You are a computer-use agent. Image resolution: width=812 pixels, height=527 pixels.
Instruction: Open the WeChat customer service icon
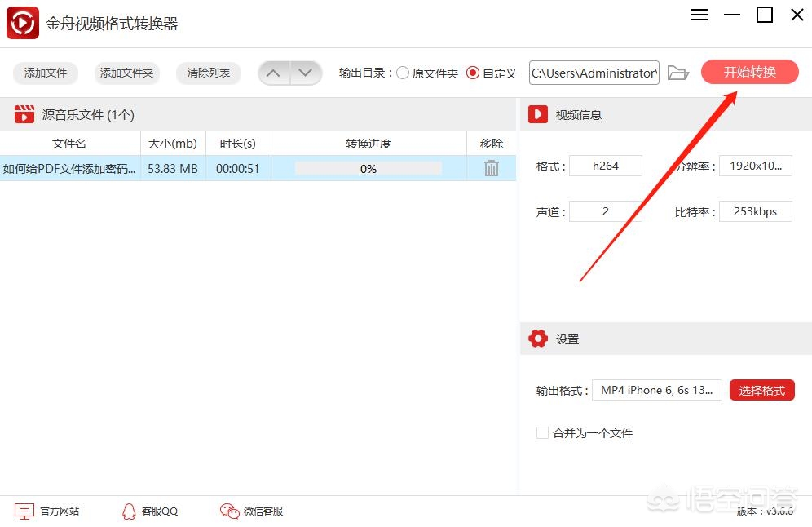coord(229,511)
